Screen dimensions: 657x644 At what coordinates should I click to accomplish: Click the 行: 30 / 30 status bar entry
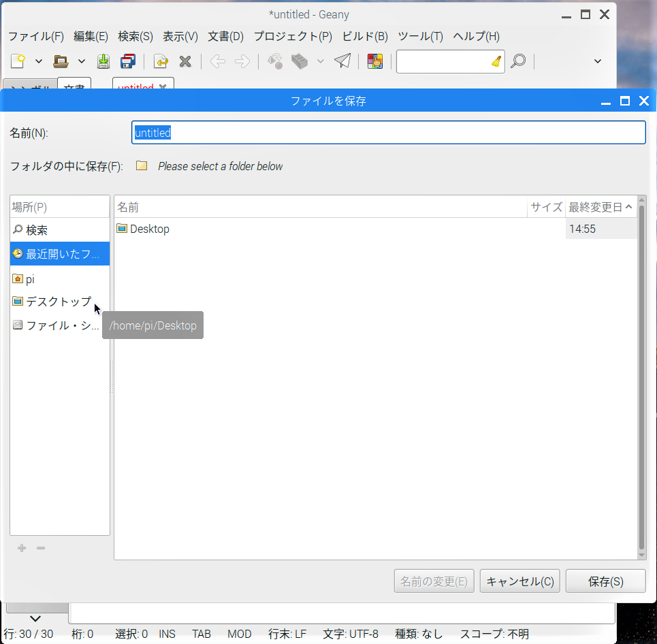tap(29, 634)
